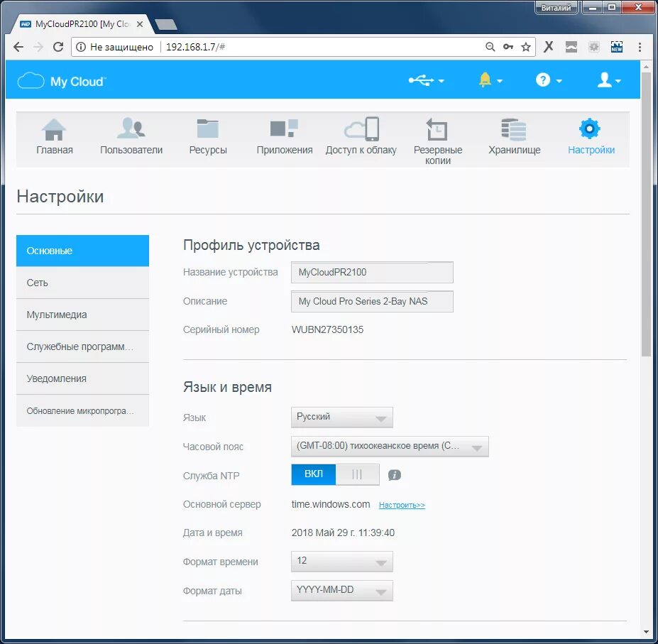Click the NEW browser extension icon
The width and height of the screenshot is (658, 644).
point(616,47)
